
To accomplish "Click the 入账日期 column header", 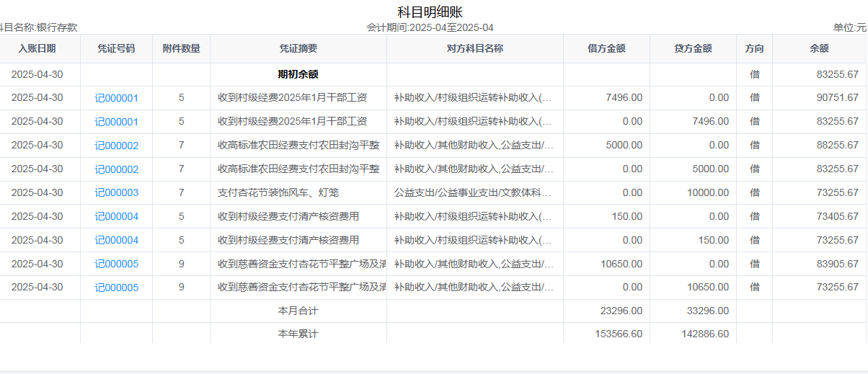I will [37, 49].
